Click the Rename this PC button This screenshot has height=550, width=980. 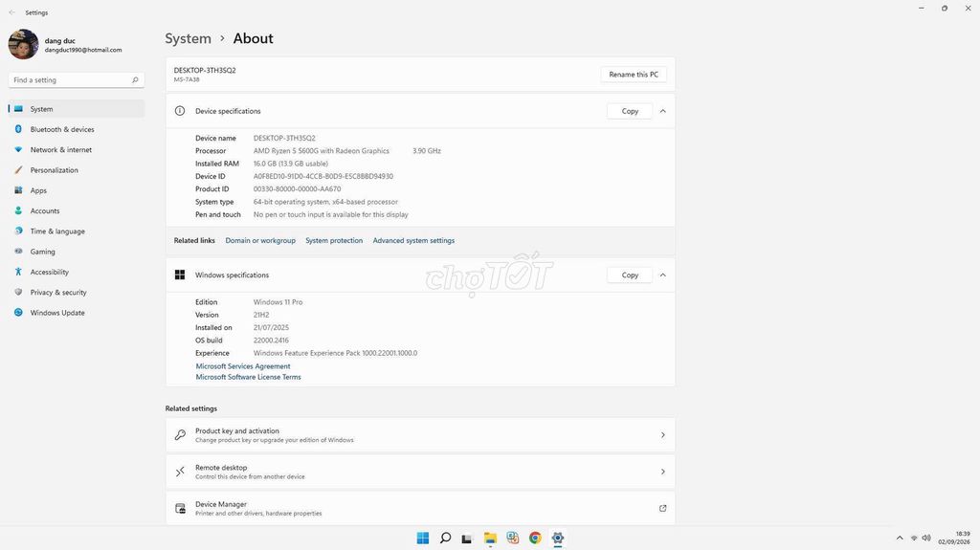coord(634,75)
